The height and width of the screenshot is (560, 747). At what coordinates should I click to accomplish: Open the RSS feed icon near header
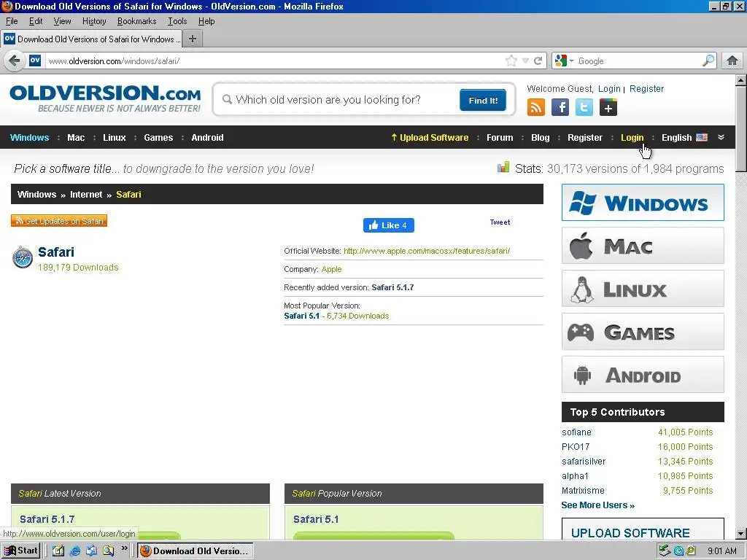pyautogui.click(x=536, y=107)
